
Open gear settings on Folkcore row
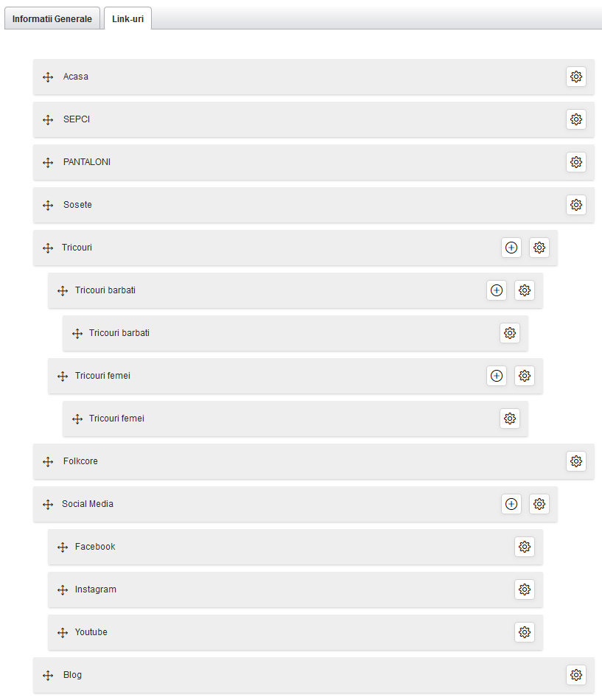(576, 461)
